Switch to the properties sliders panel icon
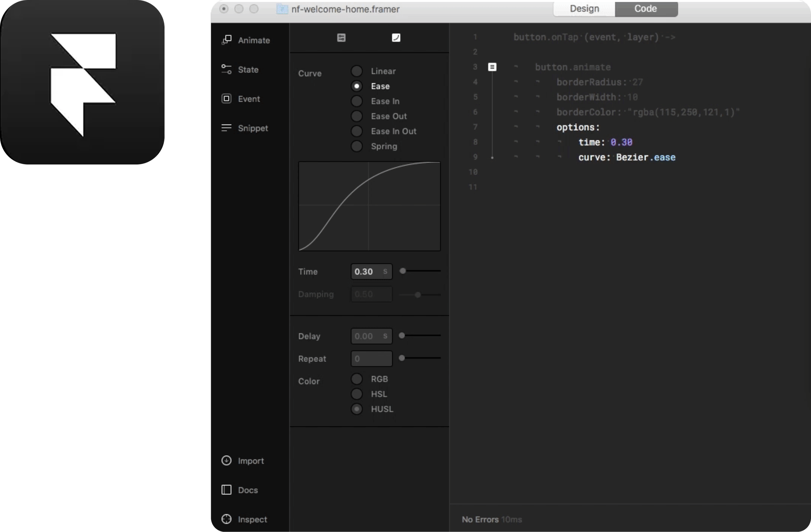The width and height of the screenshot is (811, 532). (x=341, y=38)
